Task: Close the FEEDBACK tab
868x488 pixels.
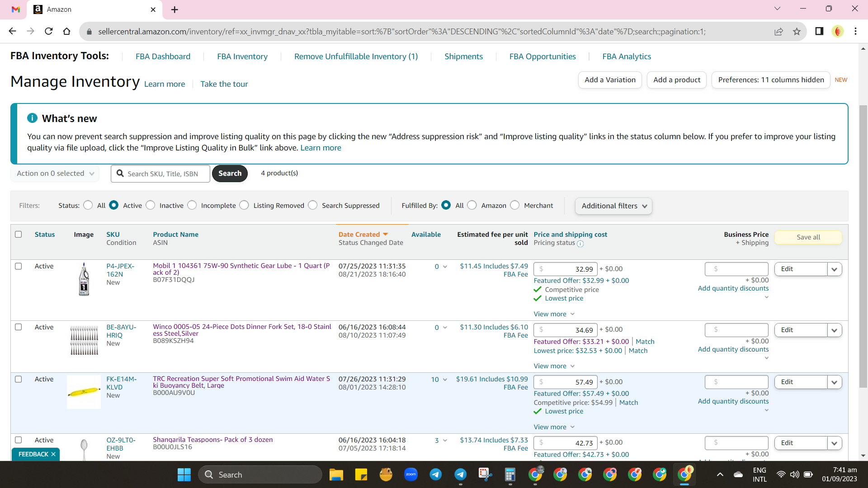Action: [x=53, y=454]
